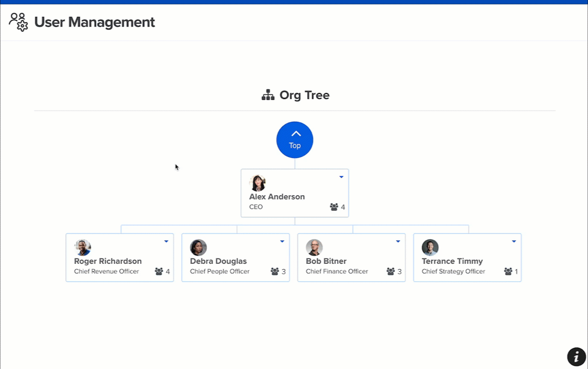Click Terrance Timmy's avatar picture
The image size is (588, 369).
[x=430, y=247]
